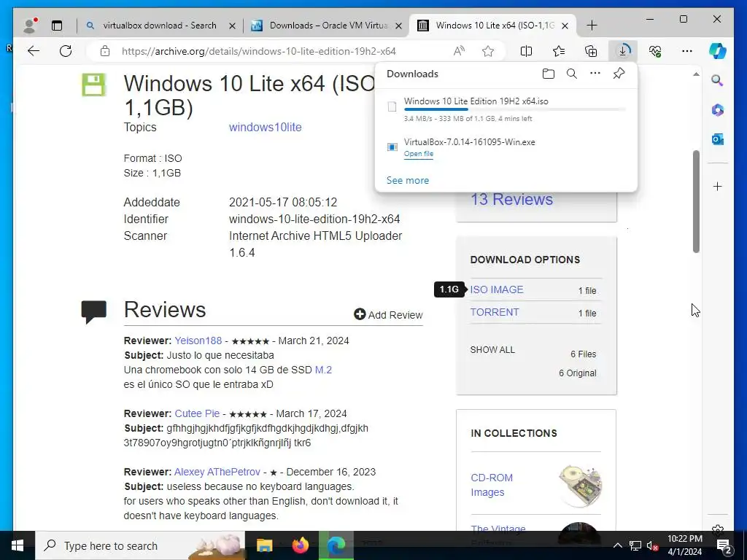Open the Windows Start menu
This screenshot has width=747, height=560.
pos(18,545)
